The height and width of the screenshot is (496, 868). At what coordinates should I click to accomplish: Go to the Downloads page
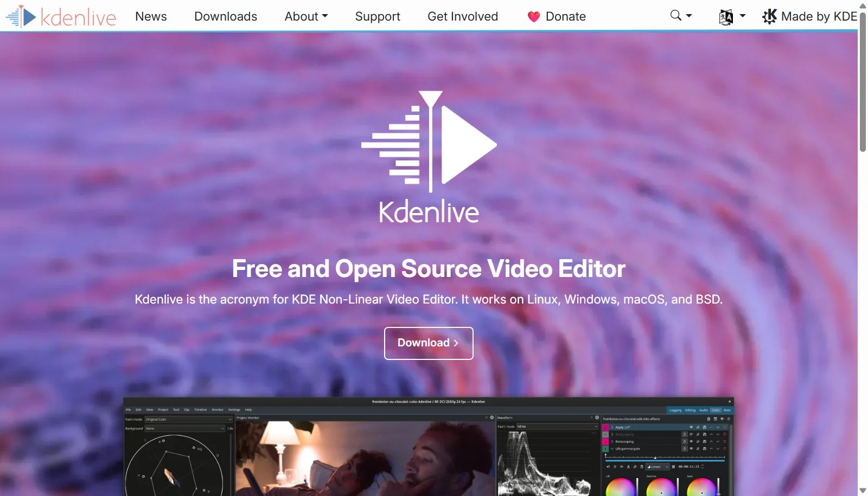[226, 16]
